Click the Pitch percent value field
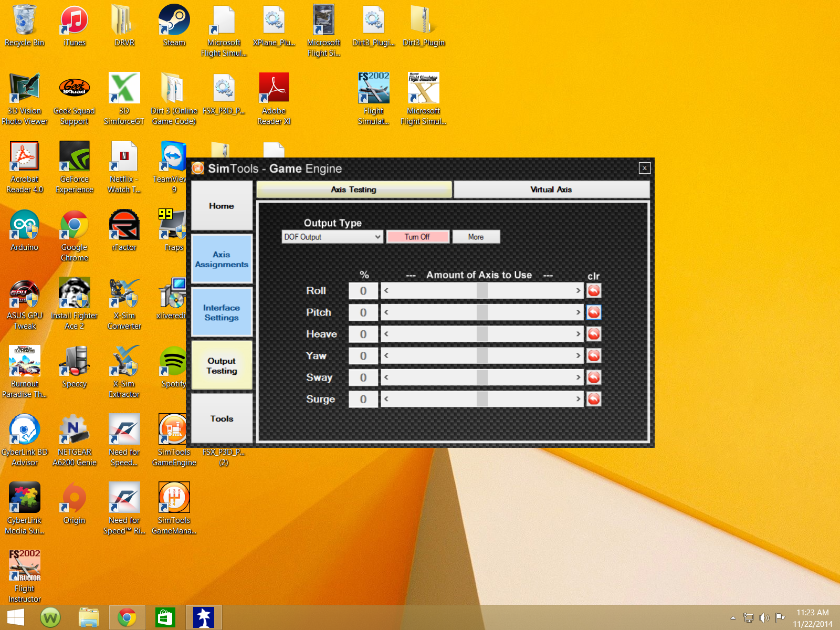This screenshot has height=630, width=840. 363,312
